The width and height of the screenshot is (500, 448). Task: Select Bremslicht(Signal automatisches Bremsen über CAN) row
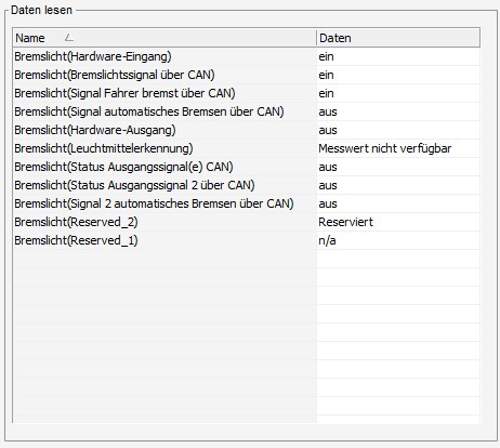[246, 111]
